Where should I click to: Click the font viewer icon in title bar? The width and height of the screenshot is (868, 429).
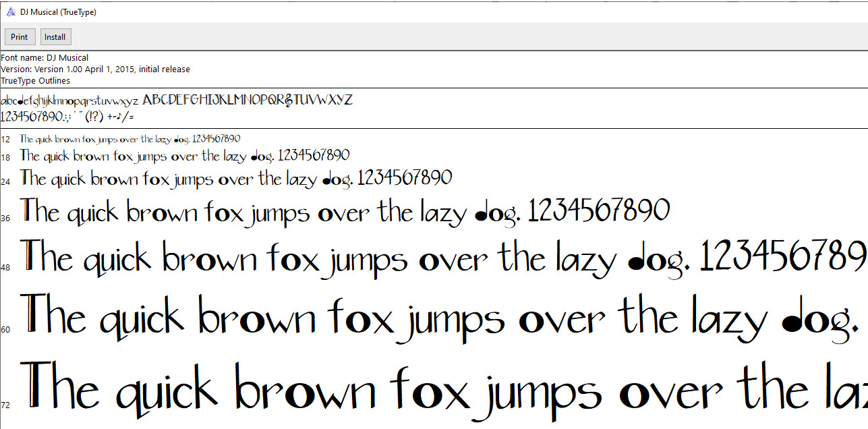11,11
